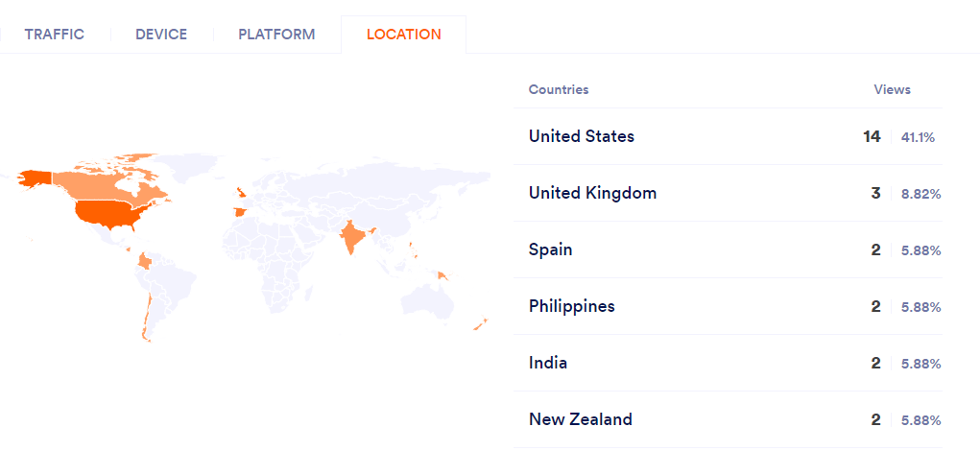Click the Countries column header
Viewport: 980px width, 451px height.
click(x=559, y=89)
